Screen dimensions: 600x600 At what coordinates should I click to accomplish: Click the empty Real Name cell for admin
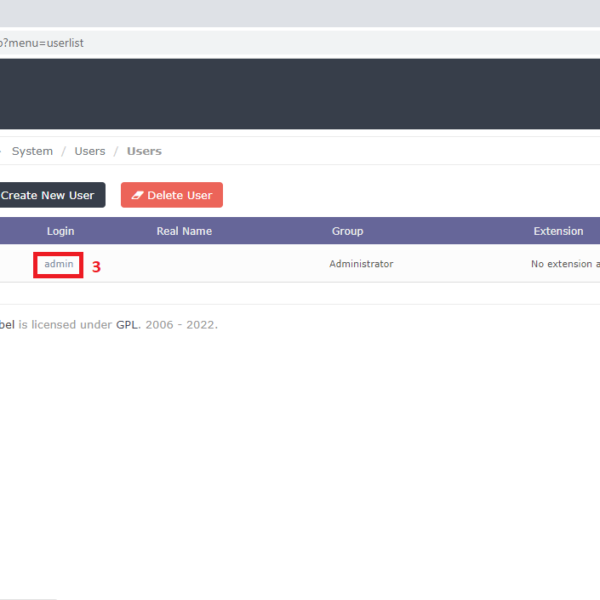[x=184, y=264]
